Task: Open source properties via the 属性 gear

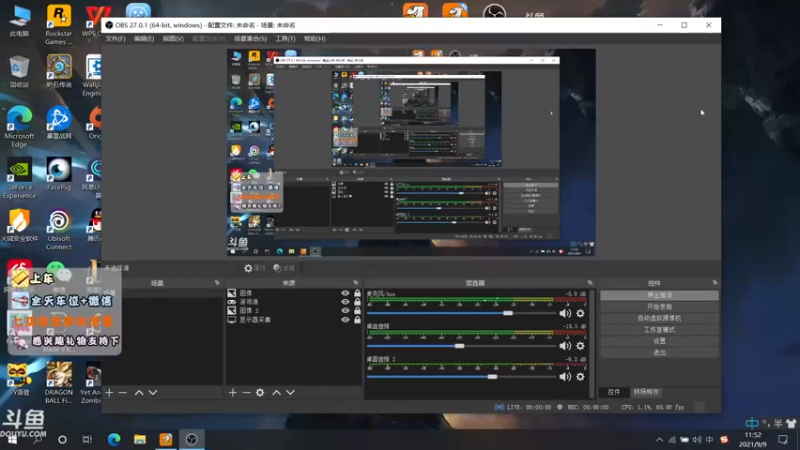Action: pos(255,268)
